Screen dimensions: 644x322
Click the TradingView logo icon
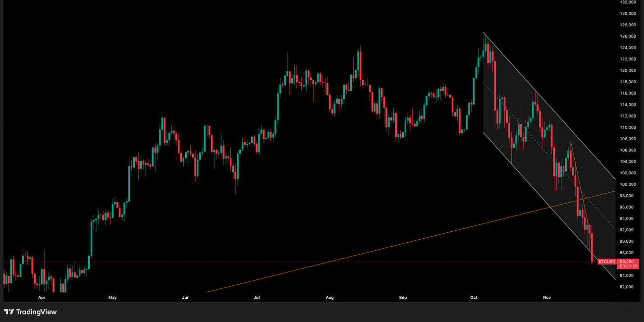pos(9,312)
